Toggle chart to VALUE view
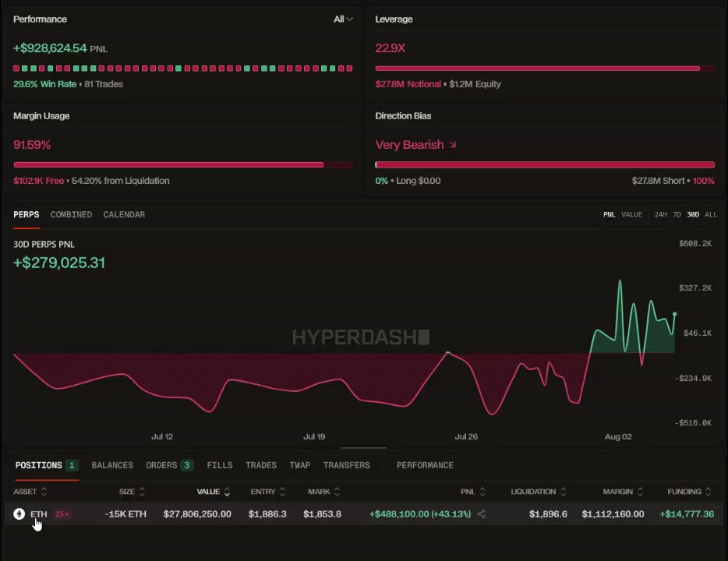 click(632, 214)
